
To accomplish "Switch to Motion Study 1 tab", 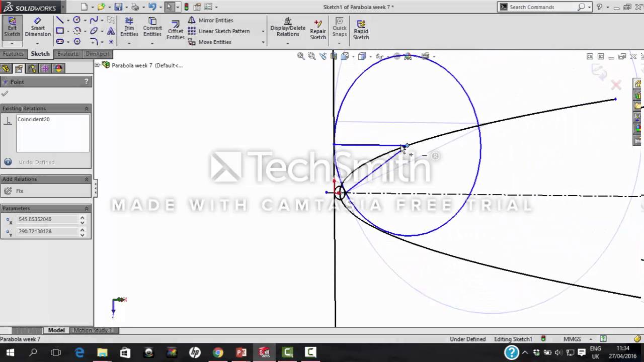I will pos(93,330).
